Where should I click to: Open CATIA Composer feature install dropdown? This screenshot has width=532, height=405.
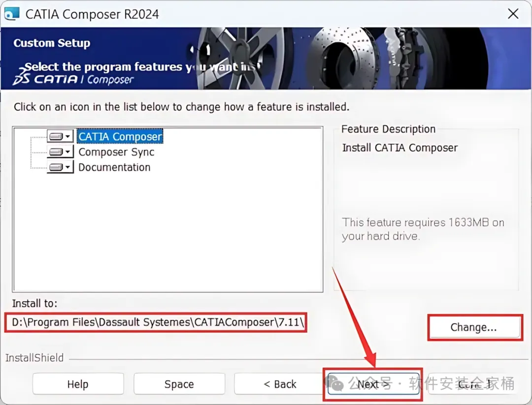(60, 137)
